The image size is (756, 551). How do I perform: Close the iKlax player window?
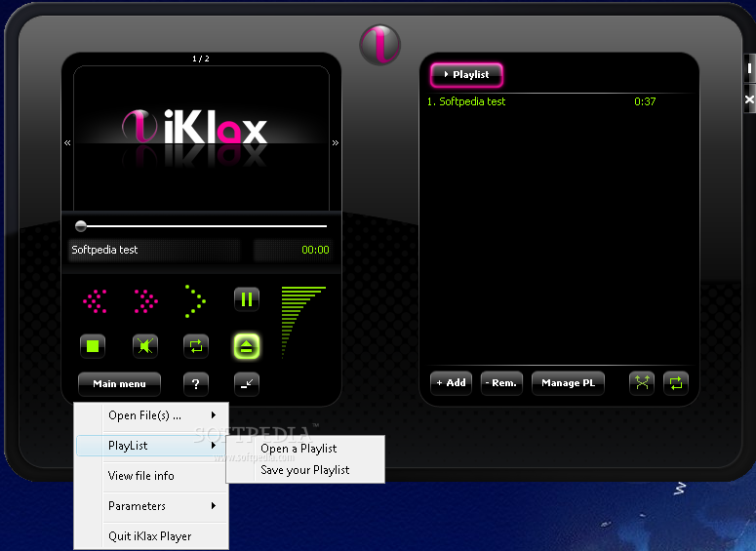[x=750, y=99]
